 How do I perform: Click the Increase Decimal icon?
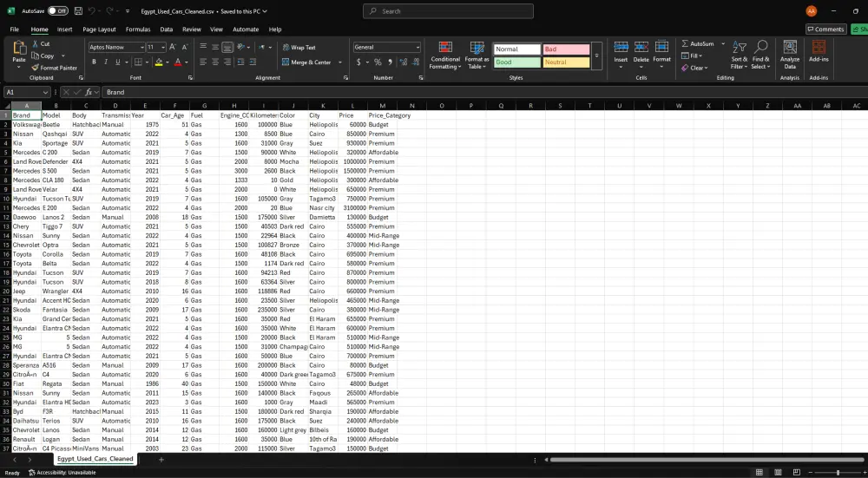coord(403,62)
